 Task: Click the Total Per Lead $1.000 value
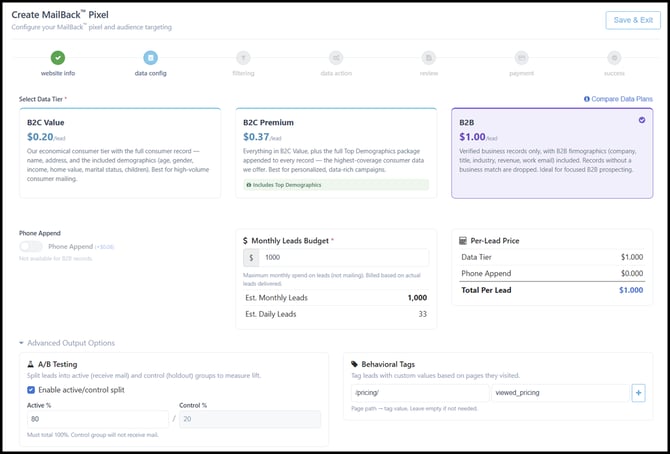[631, 290]
